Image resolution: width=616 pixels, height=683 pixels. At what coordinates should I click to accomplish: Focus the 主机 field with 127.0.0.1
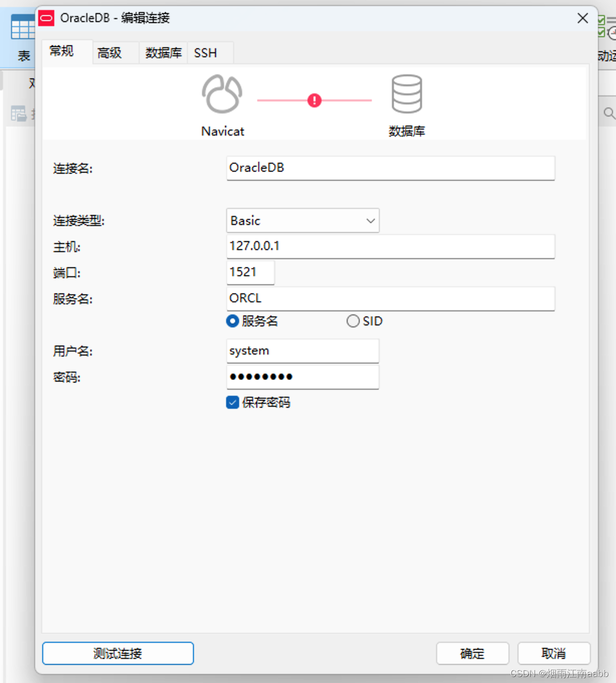click(391, 246)
